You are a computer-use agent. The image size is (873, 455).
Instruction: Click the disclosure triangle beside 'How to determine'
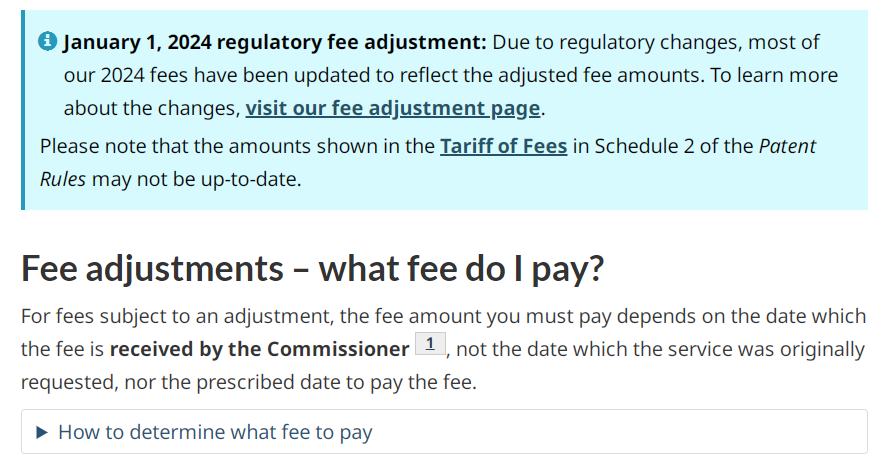click(42, 432)
